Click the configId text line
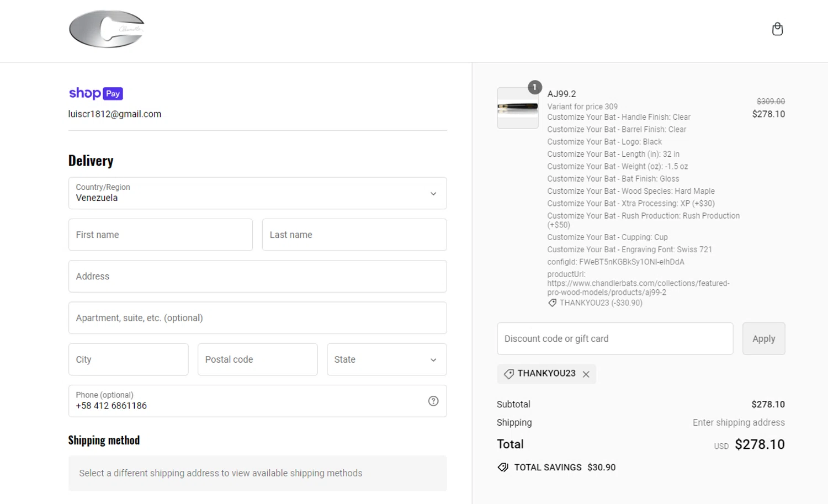The width and height of the screenshot is (828, 504). (615, 262)
